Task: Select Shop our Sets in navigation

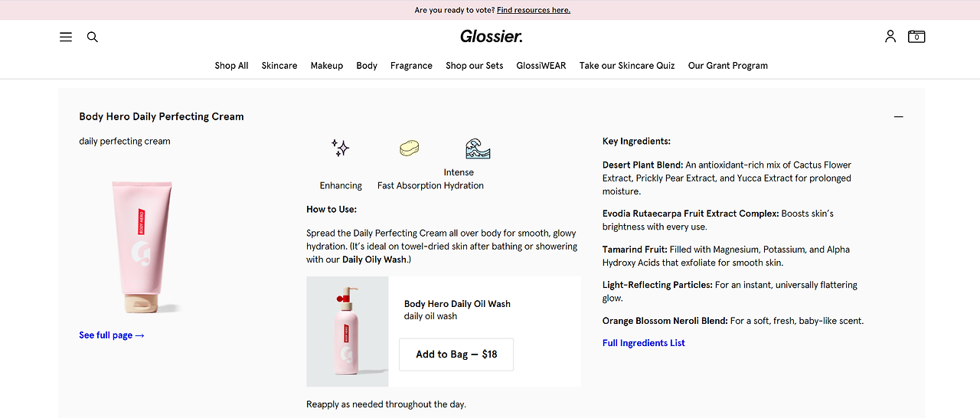Action: coord(475,66)
